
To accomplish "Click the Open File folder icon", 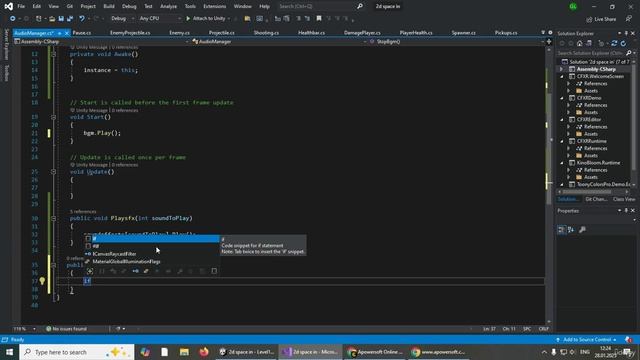I will click(52, 19).
